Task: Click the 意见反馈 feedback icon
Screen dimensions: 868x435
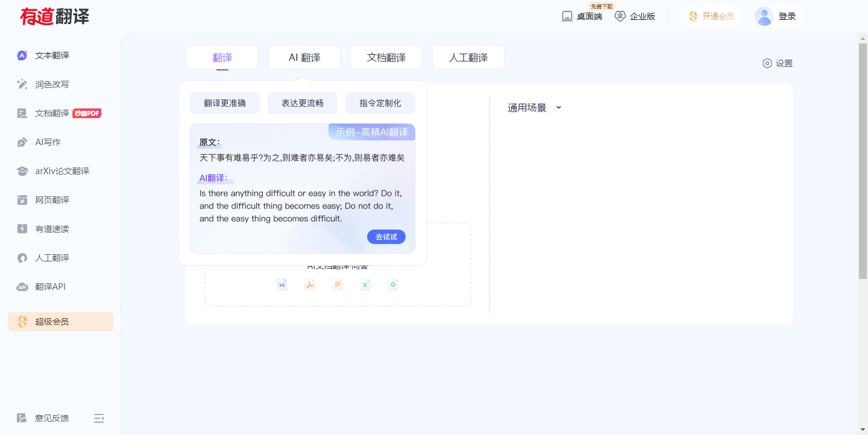Action: pyautogui.click(x=22, y=418)
